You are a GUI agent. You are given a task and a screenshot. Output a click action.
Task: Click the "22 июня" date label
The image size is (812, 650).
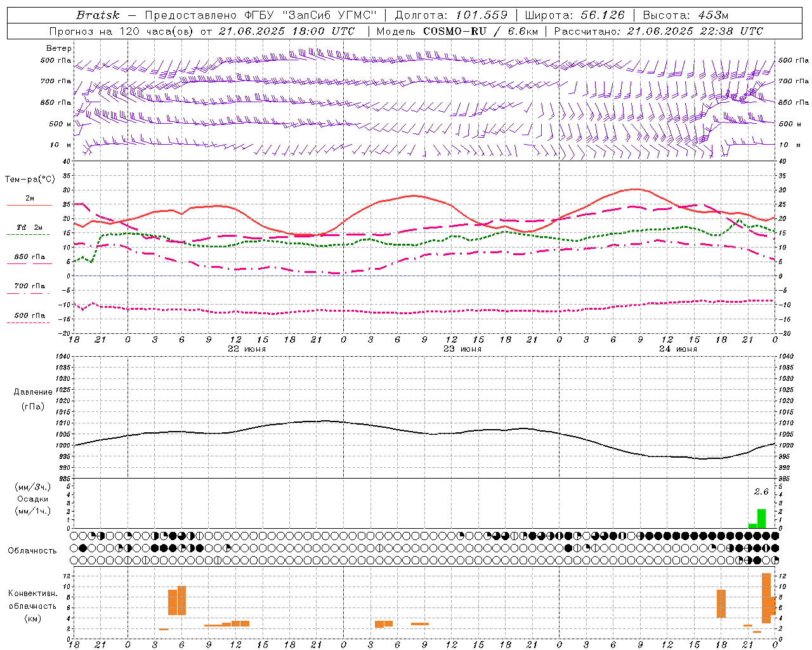247,349
